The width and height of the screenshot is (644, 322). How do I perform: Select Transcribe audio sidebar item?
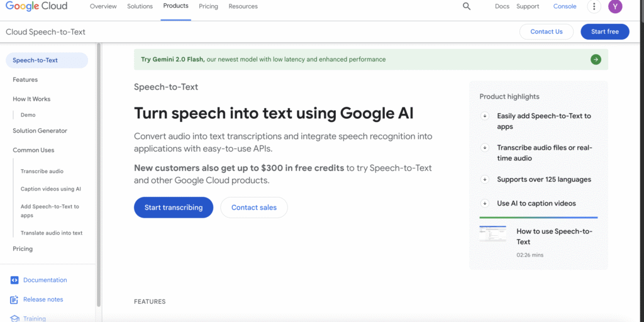(42, 171)
